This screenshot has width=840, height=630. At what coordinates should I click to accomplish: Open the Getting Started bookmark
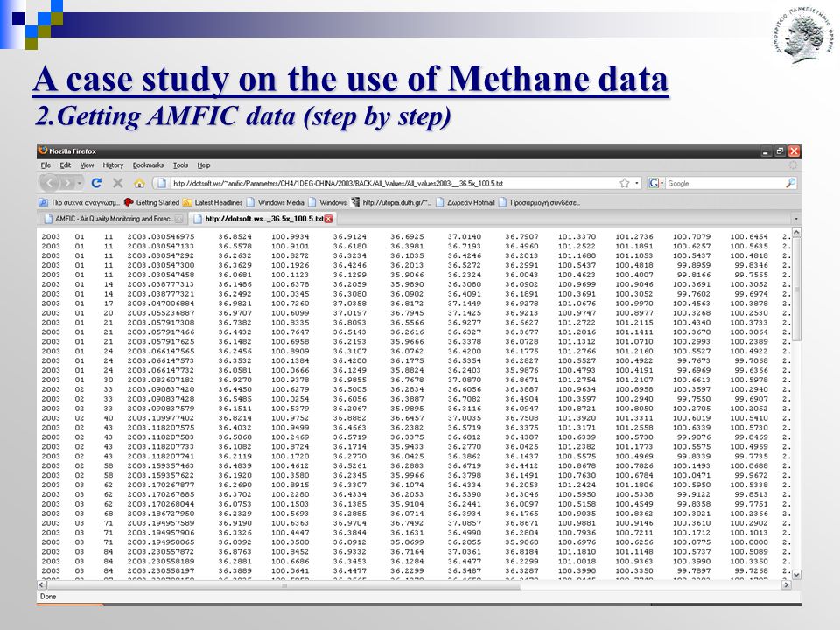tap(151, 202)
